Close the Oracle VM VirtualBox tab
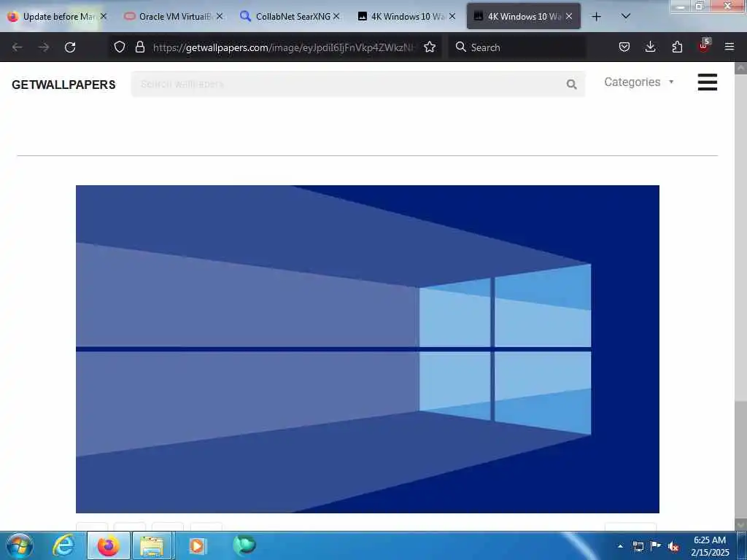Image resolution: width=747 pixels, height=560 pixels. click(219, 16)
